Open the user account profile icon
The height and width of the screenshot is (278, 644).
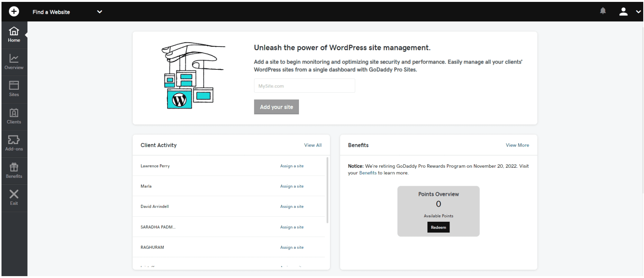coord(623,12)
